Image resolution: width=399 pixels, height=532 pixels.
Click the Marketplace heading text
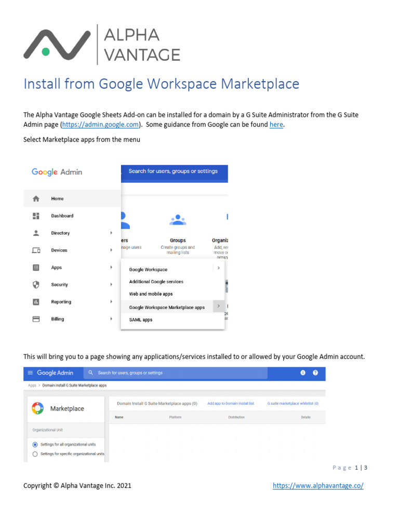point(67,408)
